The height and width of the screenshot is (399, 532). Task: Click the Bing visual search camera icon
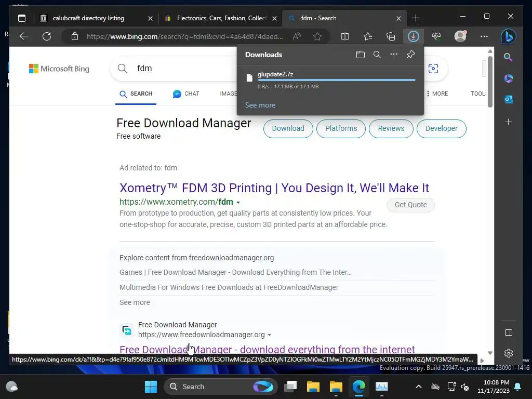pyautogui.click(x=433, y=69)
